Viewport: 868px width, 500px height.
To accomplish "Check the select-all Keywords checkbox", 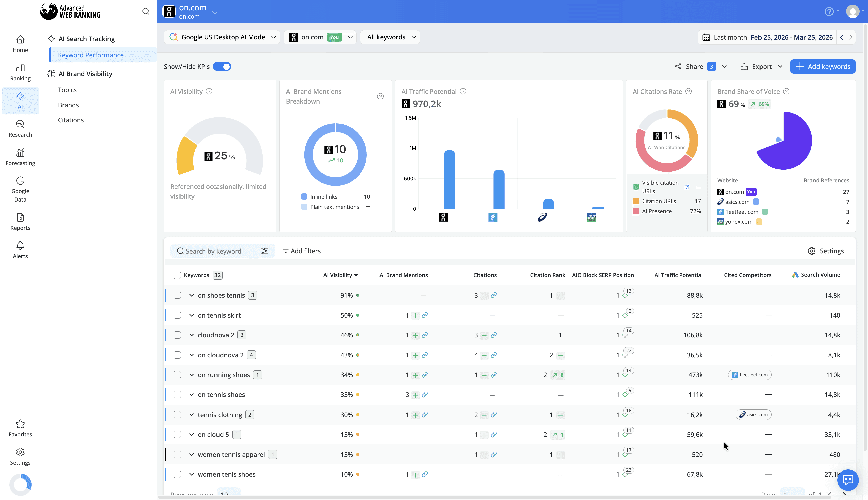I will [x=177, y=275].
